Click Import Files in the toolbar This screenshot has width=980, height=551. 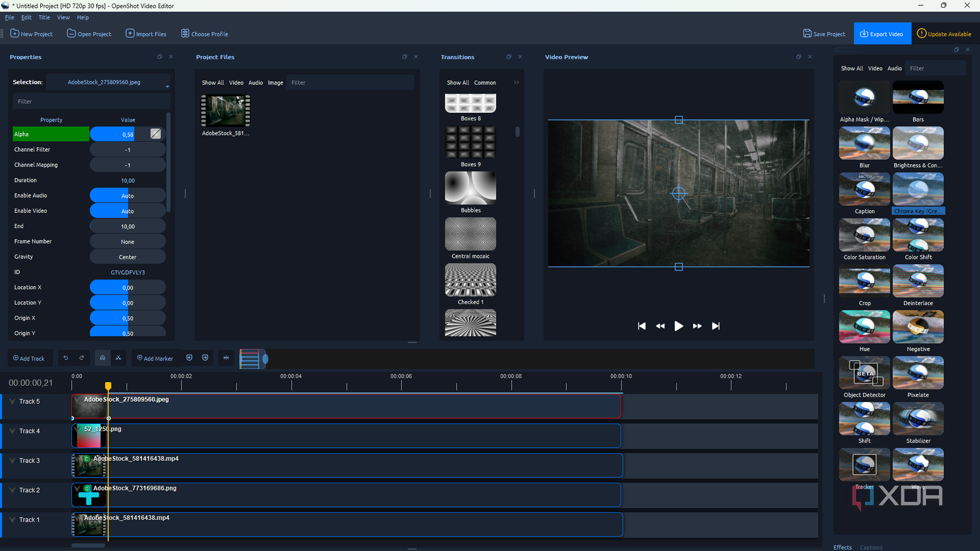coord(146,34)
